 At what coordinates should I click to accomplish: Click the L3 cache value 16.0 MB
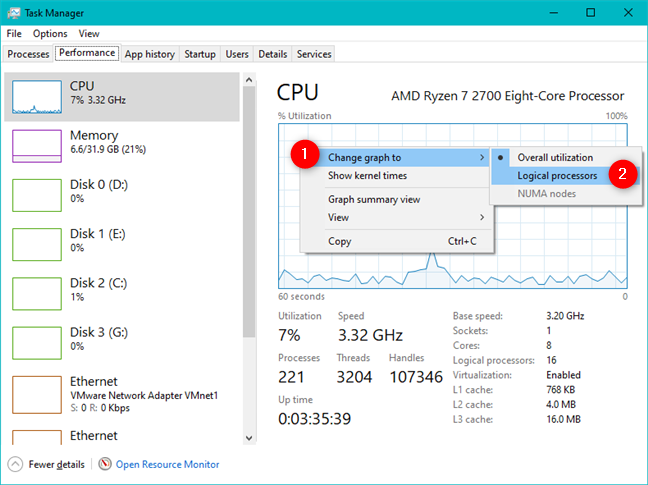[563, 419]
